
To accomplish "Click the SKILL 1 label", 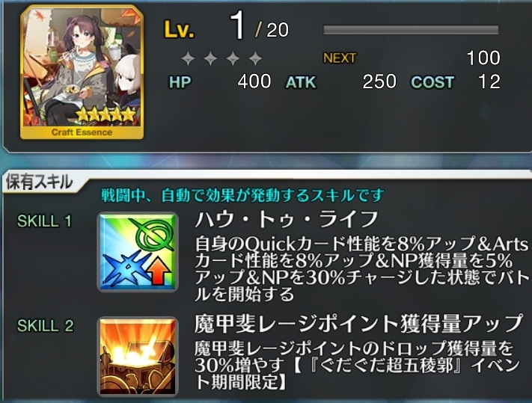I will coord(44,221).
